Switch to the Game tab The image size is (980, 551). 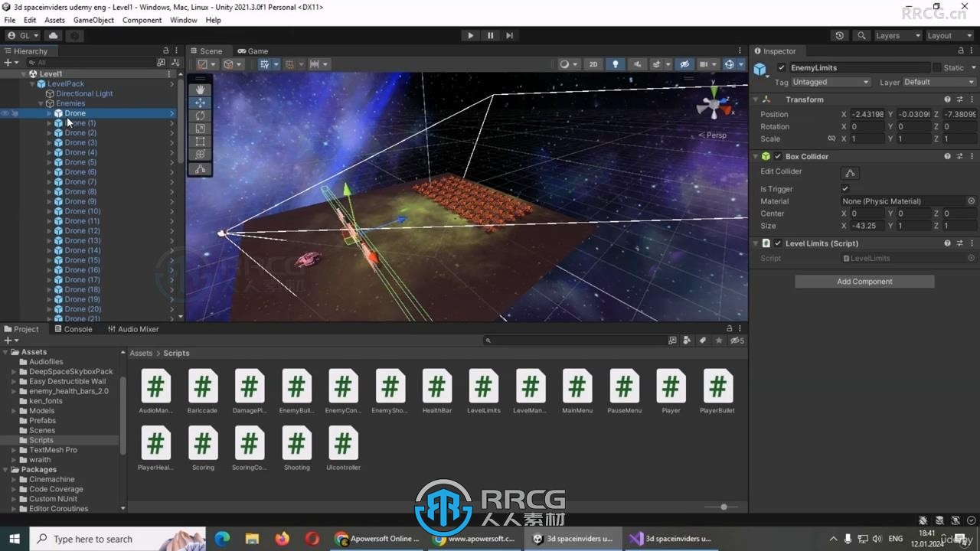tap(253, 51)
